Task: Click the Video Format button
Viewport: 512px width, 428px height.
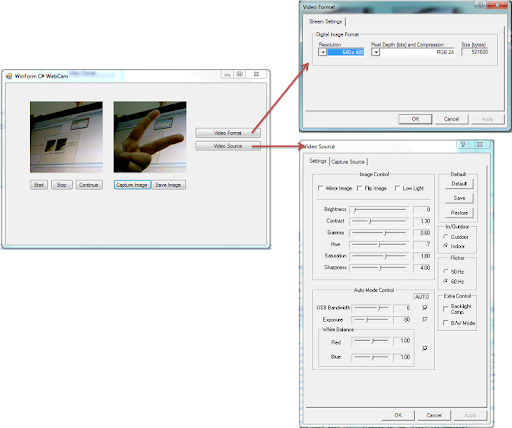Action: click(228, 133)
